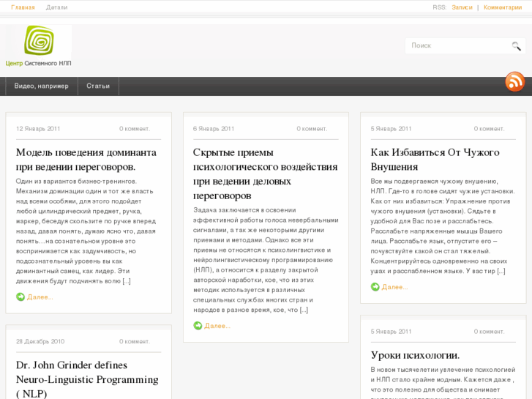
Task: Open the Главная top menu item
Action: coord(23,7)
